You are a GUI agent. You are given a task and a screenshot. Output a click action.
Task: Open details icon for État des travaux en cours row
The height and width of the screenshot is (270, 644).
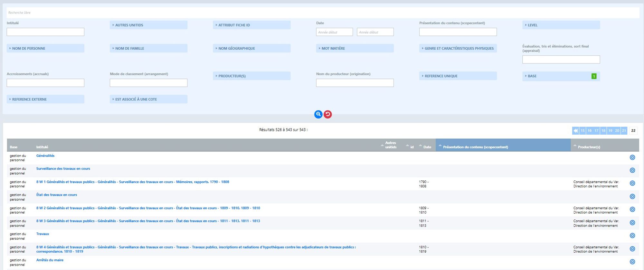[632, 197]
